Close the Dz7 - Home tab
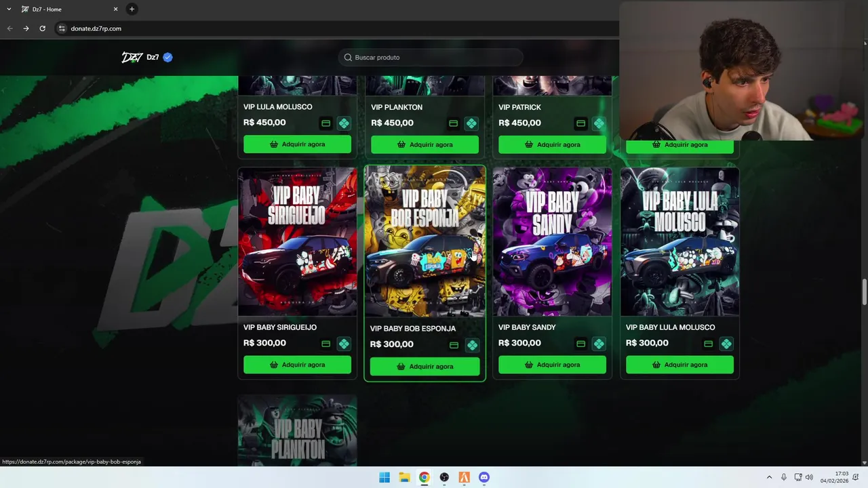The height and width of the screenshot is (488, 868). [115, 9]
